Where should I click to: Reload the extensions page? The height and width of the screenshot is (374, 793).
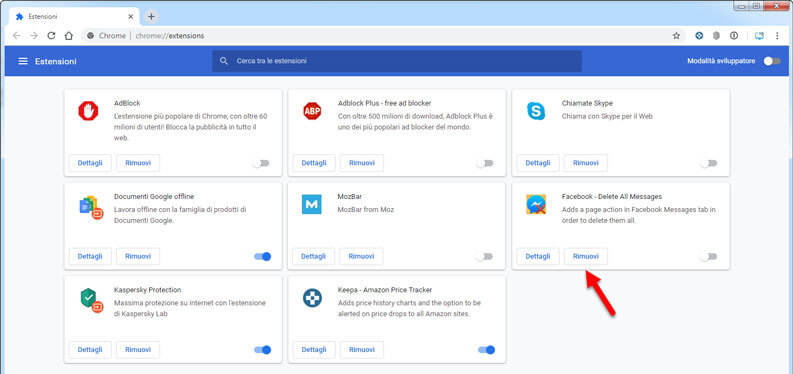51,36
